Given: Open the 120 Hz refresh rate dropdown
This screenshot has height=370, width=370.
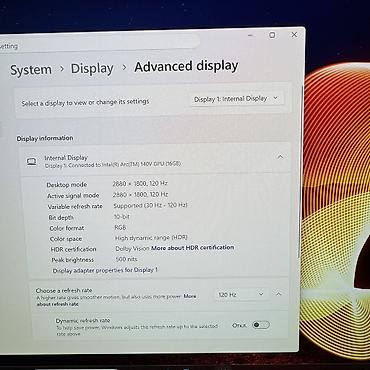Looking at the screenshot, I should coord(242,294).
